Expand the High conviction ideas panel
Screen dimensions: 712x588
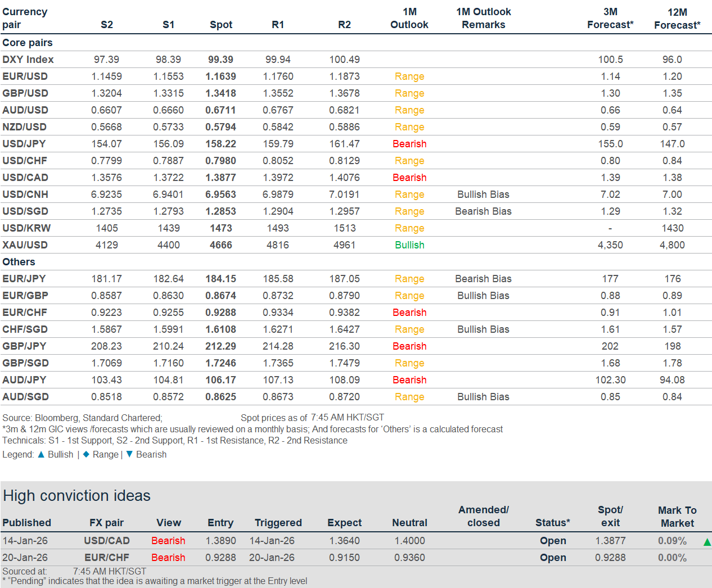click(x=75, y=495)
